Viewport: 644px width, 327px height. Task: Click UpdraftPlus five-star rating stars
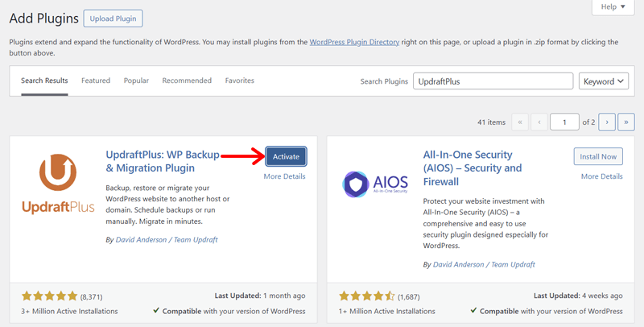(x=49, y=296)
